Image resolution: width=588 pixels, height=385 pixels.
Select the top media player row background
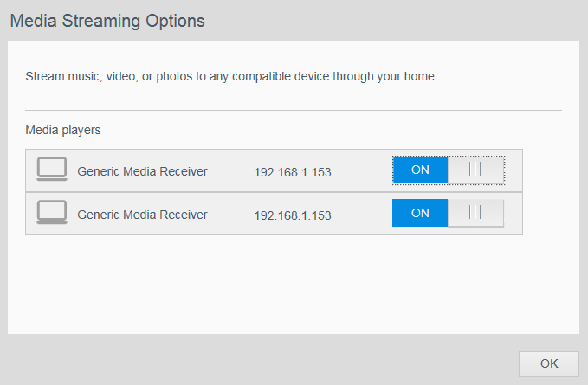tap(275, 170)
